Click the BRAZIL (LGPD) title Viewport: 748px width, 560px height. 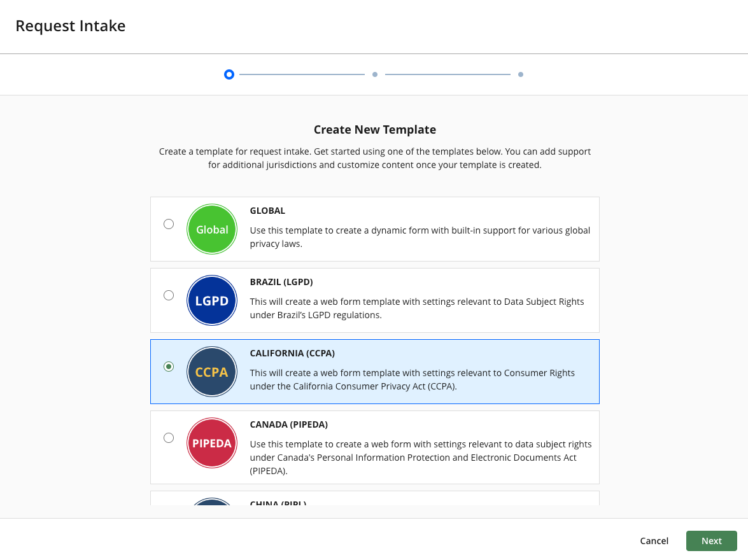[x=281, y=282]
